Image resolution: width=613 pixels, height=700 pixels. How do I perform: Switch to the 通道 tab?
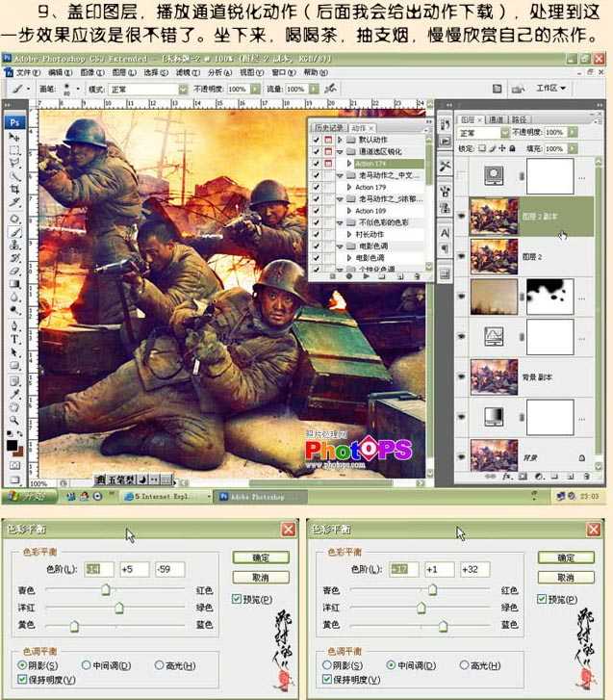click(x=497, y=119)
